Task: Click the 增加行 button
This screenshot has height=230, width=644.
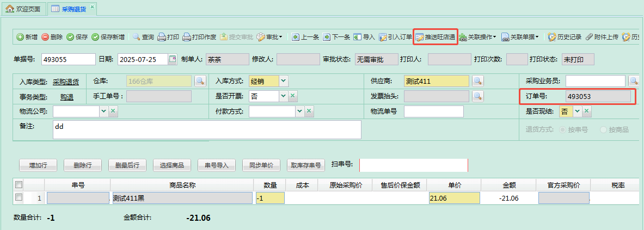Action: [x=38, y=165]
